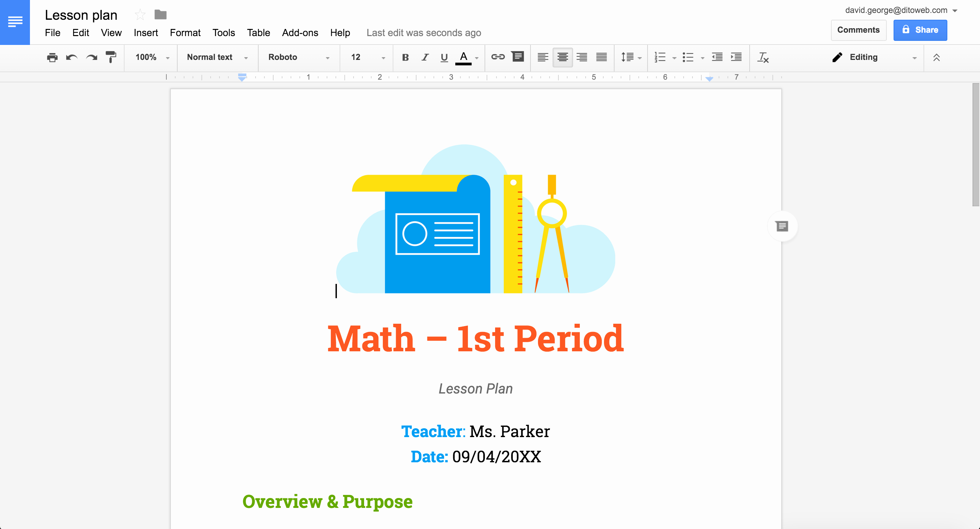Open the Insert menu

point(145,32)
